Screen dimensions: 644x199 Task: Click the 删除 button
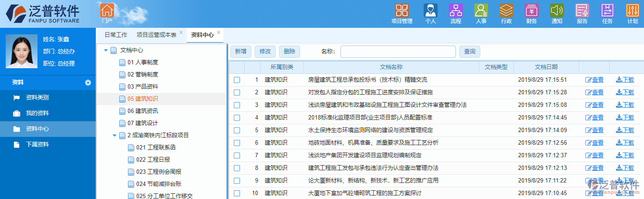pyautogui.click(x=290, y=52)
